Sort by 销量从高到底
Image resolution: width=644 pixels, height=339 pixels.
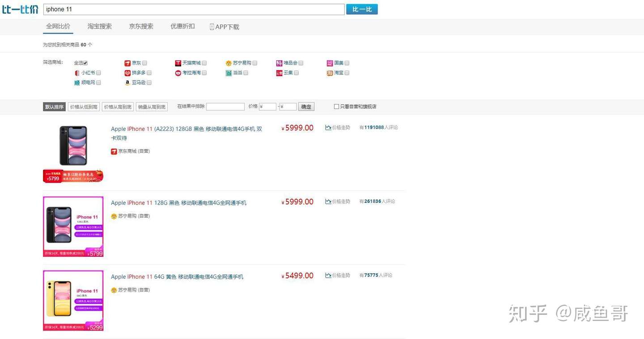click(152, 107)
